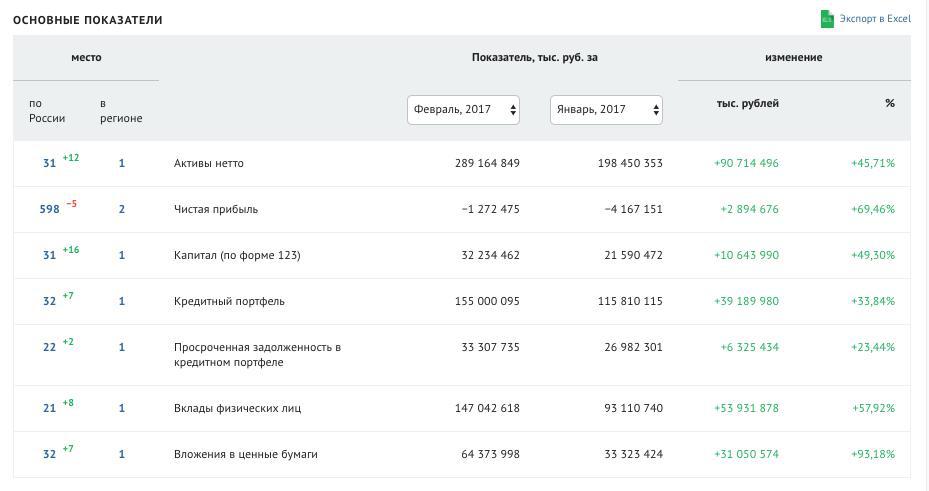
Task: Click the percent change +69,46%
Action: 873,209
